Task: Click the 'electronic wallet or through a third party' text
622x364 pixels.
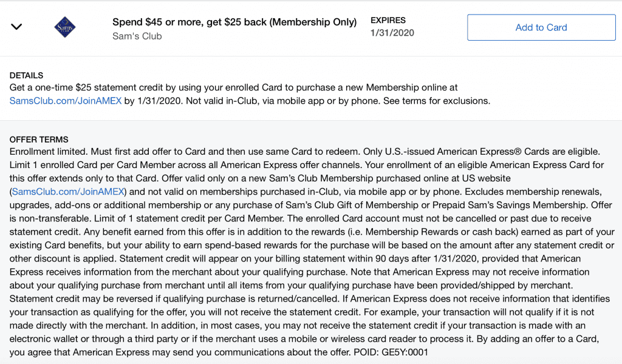Action: pyautogui.click(x=94, y=339)
